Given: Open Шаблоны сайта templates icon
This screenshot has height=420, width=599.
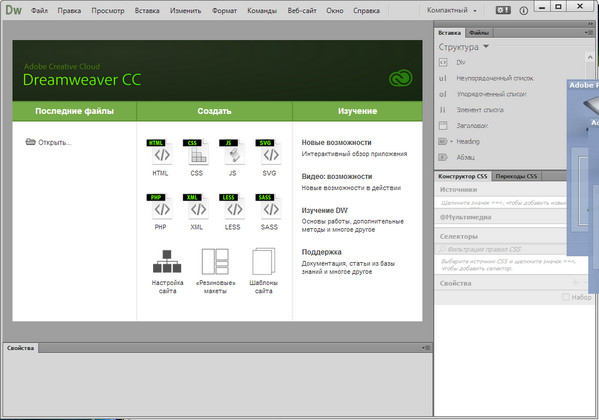Looking at the screenshot, I should pos(264,261).
